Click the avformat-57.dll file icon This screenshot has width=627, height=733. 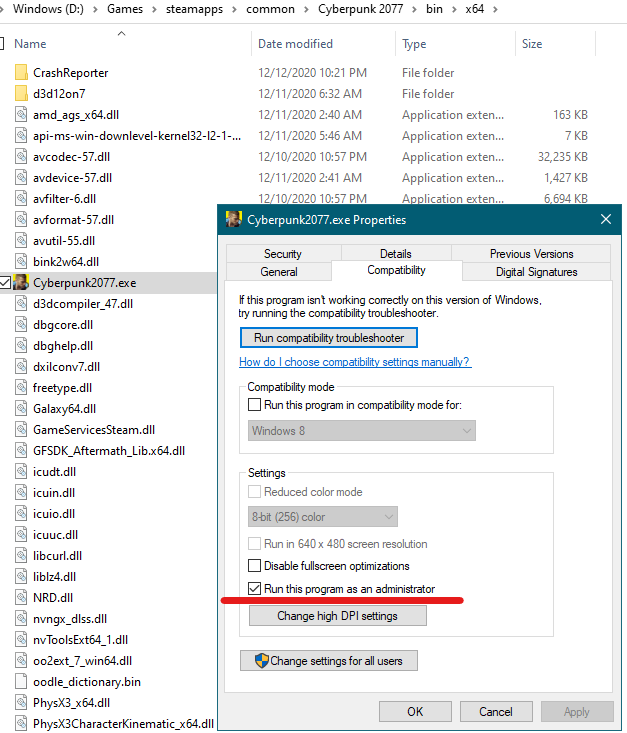[21, 220]
